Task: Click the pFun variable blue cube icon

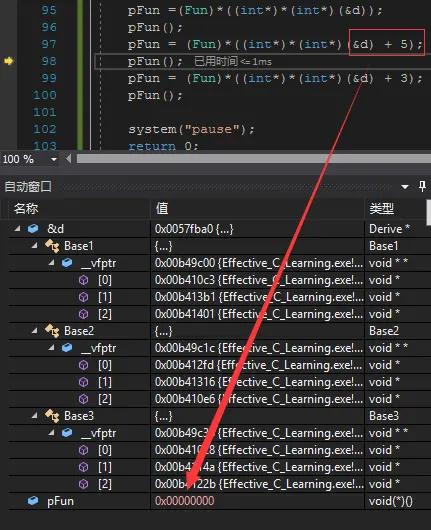Action: (x=33, y=501)
